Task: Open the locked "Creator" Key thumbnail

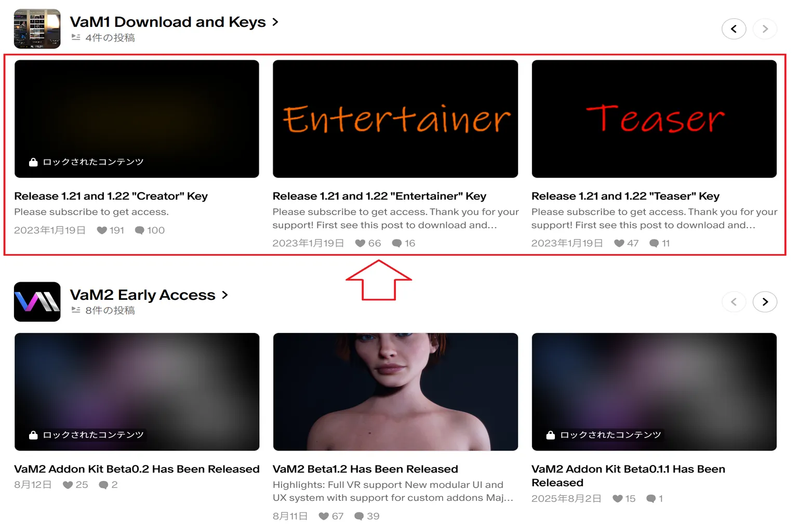Action: [137, 119]
